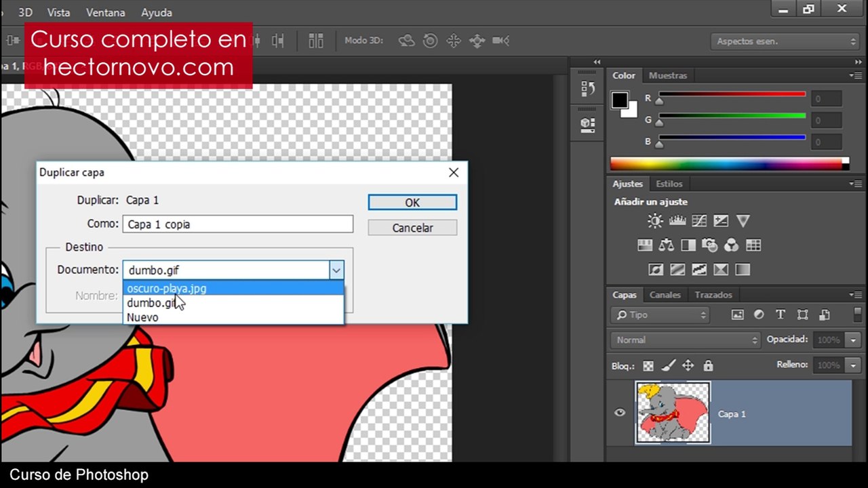The width and height of the screenshot is (868, 488).
Task: Open the Relleno slider dropdown arrow
Action: tap(854, 365)
